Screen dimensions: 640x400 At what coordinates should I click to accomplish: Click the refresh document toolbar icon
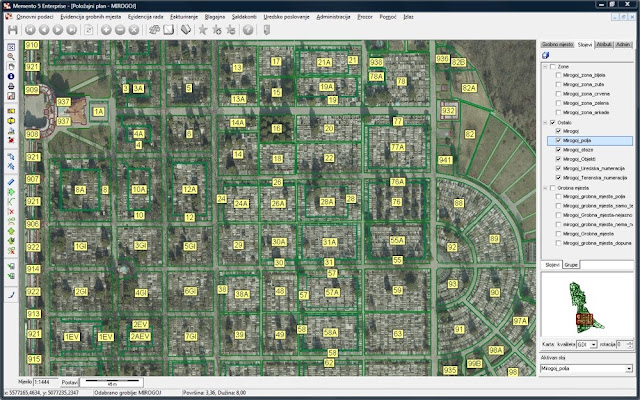89,30
